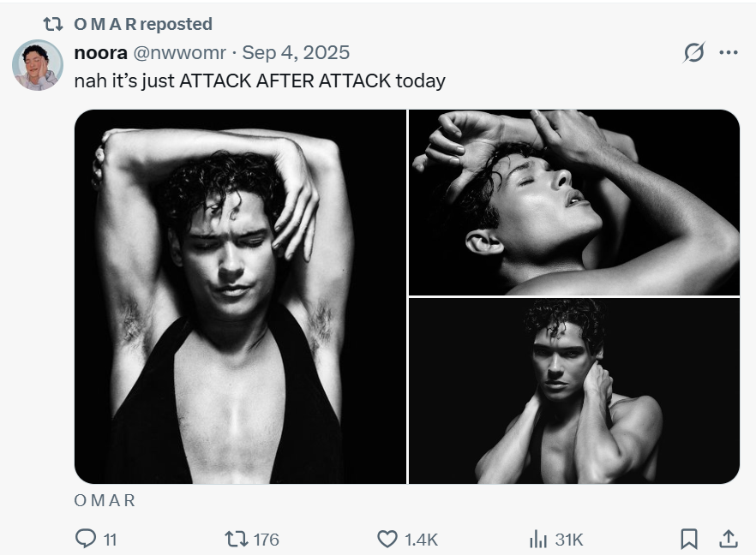This screenshot has height=555, width=756.
Task: Open the large left photo with raised arms
Action: coord(240,296)
